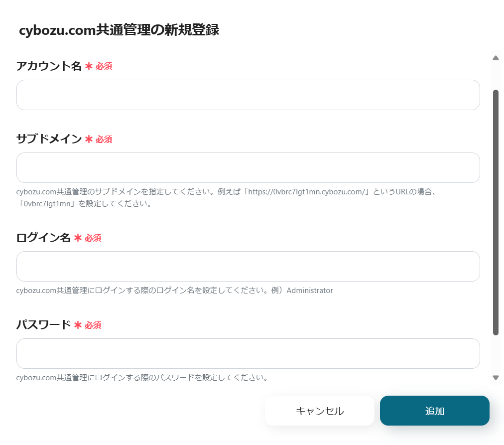Click the アカウント名 label
The width and height of the screenshot is (504, 445).
click(x=49, y=66)
